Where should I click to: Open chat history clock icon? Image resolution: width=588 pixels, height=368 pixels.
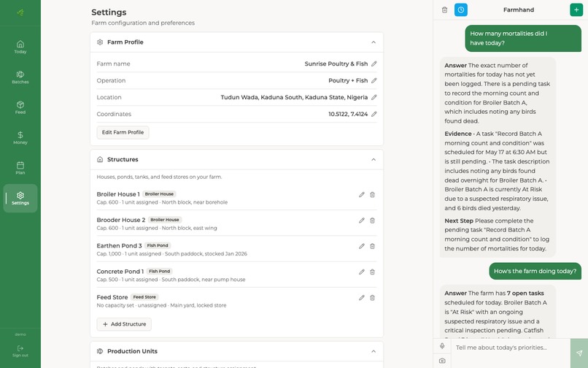pyautogui.click(x=461, y=9)
